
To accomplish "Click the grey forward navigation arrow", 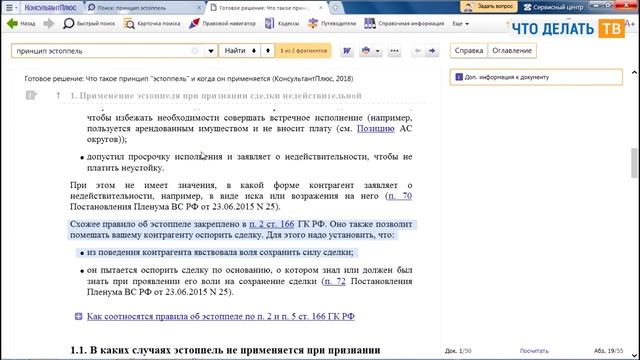I will 49,24.
